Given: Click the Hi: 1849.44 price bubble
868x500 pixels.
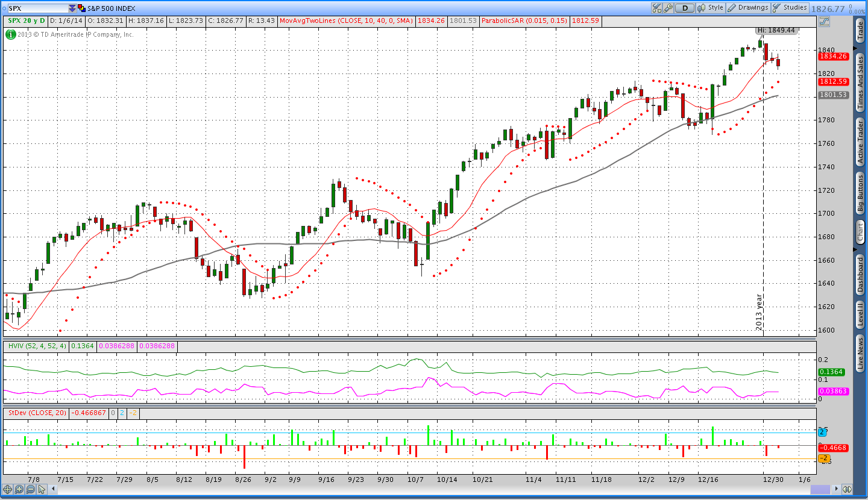Looking at the screenshot, I should (x=777, y=30).
